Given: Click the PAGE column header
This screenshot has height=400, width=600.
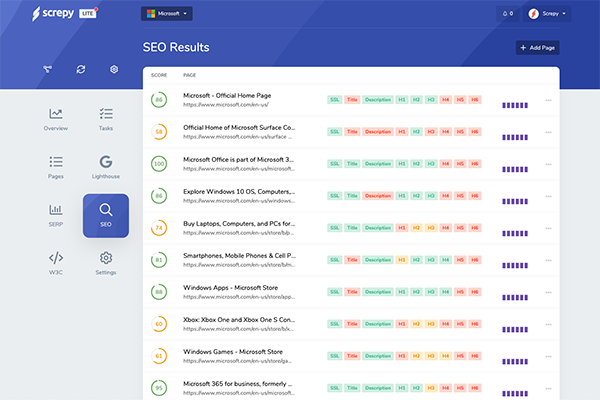Looking at the screenshot, I should click(189, 75).
